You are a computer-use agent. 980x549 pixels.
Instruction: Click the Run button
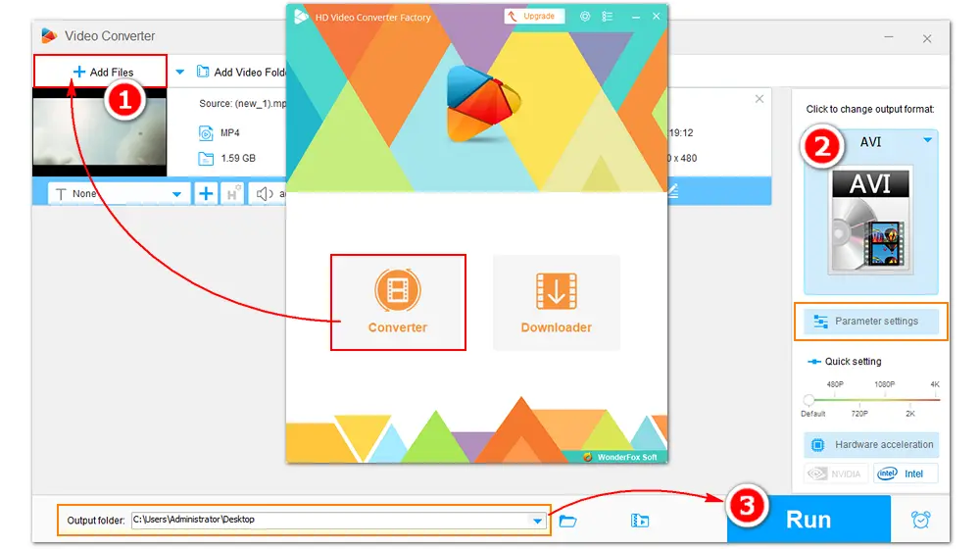pyautogui.click(x=808, y=519)
